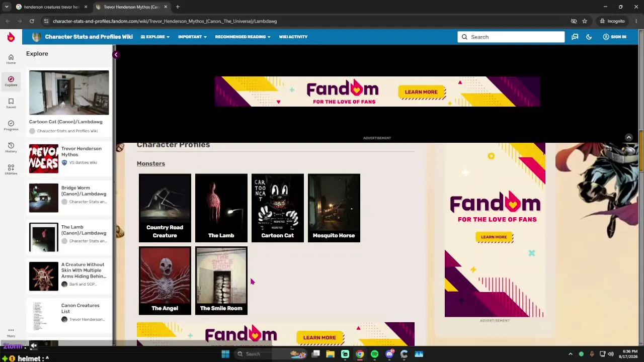Click the Sign In button
The width and height of the screenshot is (644, 362).
click(614, 37)
